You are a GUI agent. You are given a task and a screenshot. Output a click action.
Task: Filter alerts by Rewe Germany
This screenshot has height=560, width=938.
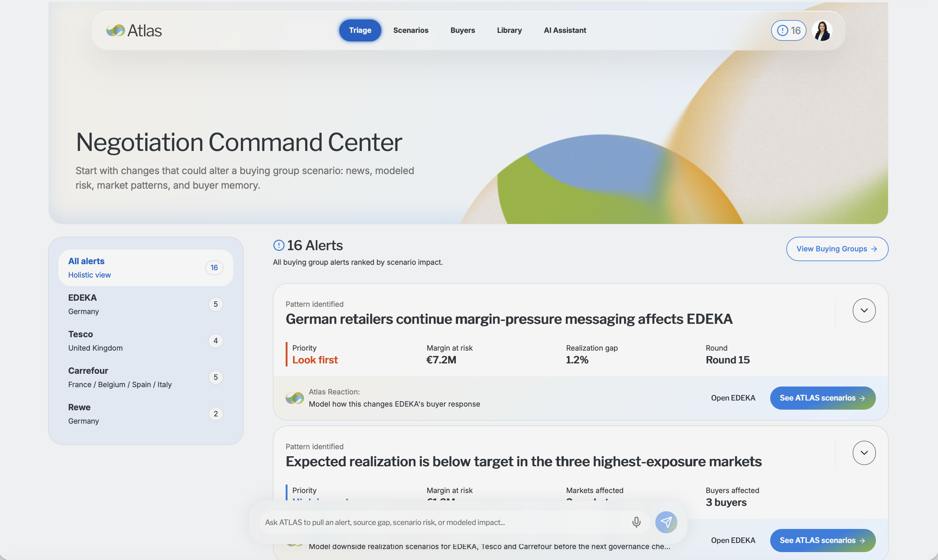[146, 414]
